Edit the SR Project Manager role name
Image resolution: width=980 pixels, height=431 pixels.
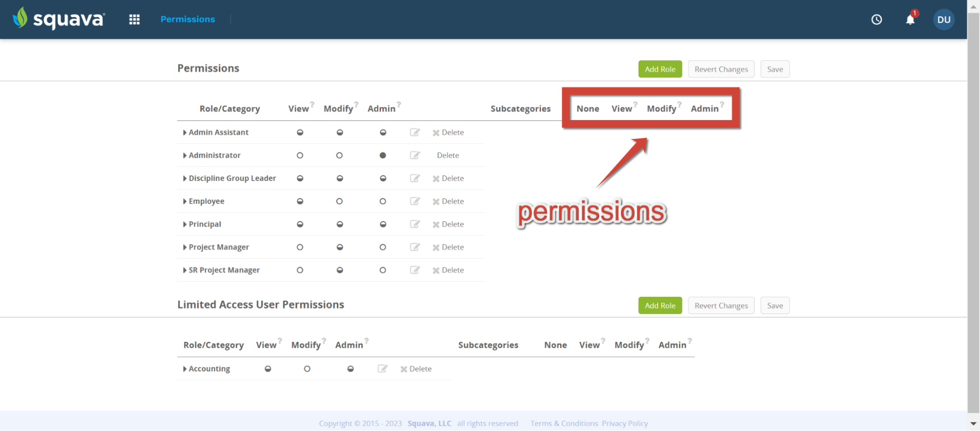(x=415, y=270)
